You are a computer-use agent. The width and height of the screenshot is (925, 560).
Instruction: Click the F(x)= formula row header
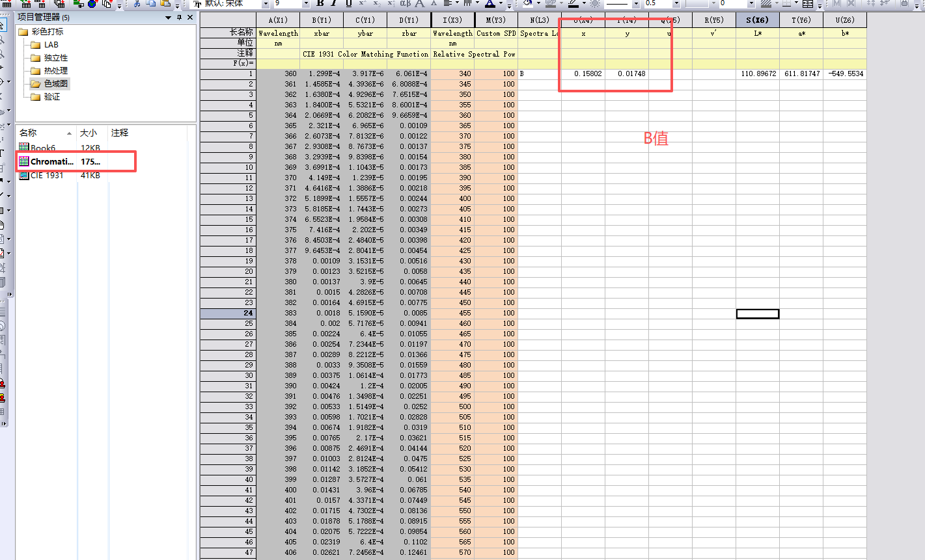coord(228,64)
